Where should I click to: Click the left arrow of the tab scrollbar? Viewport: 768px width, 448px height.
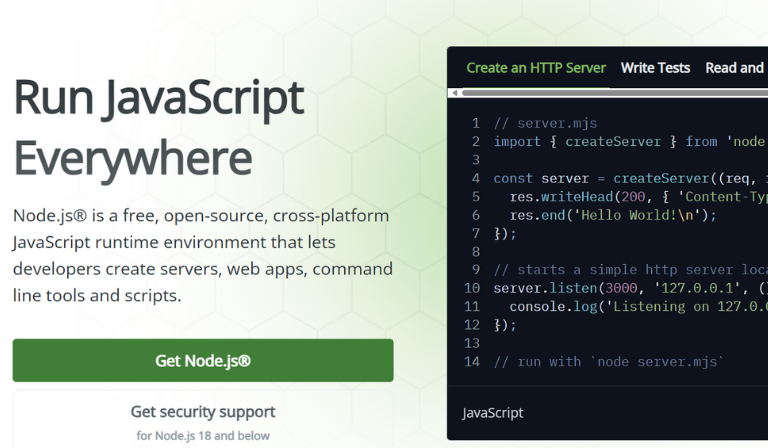455,93
